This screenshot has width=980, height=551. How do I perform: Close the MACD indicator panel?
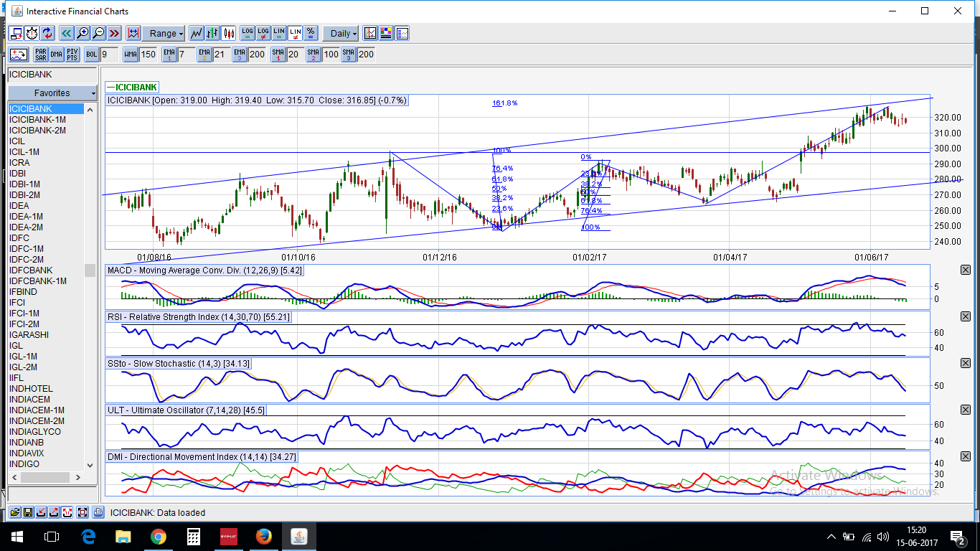(965, 270)
